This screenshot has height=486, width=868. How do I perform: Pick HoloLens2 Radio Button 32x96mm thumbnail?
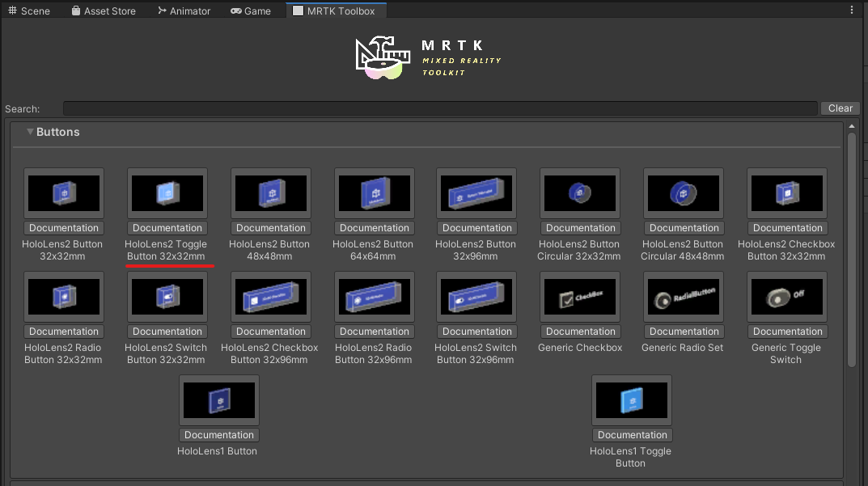pos(375,297)
